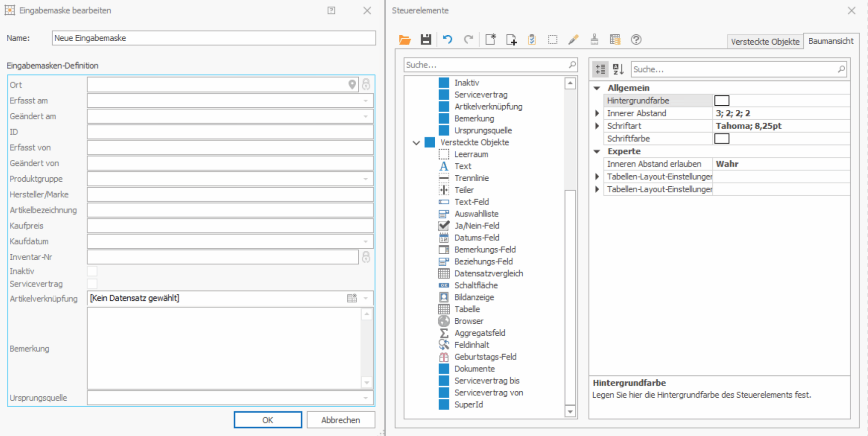
Task: Switch to the Versteckte Objekte tab
Action: click(x=765, y=42)
